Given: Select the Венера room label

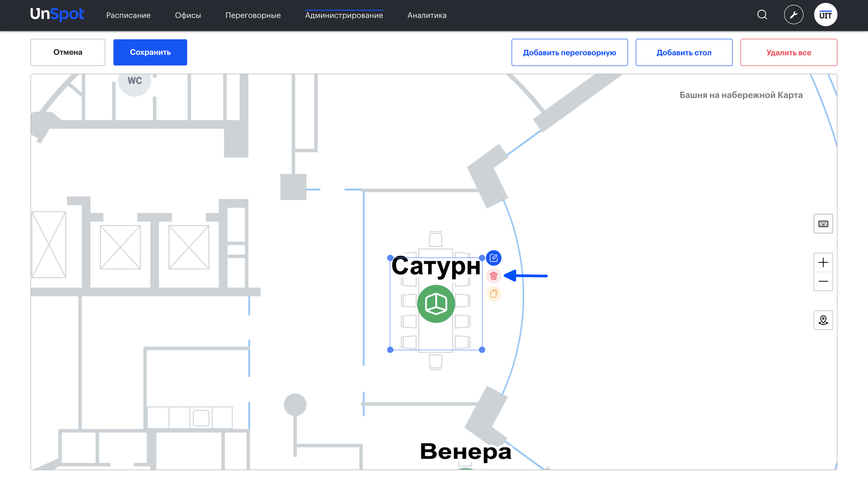Looking at the screenshot, I should click(x=466, y=452).
